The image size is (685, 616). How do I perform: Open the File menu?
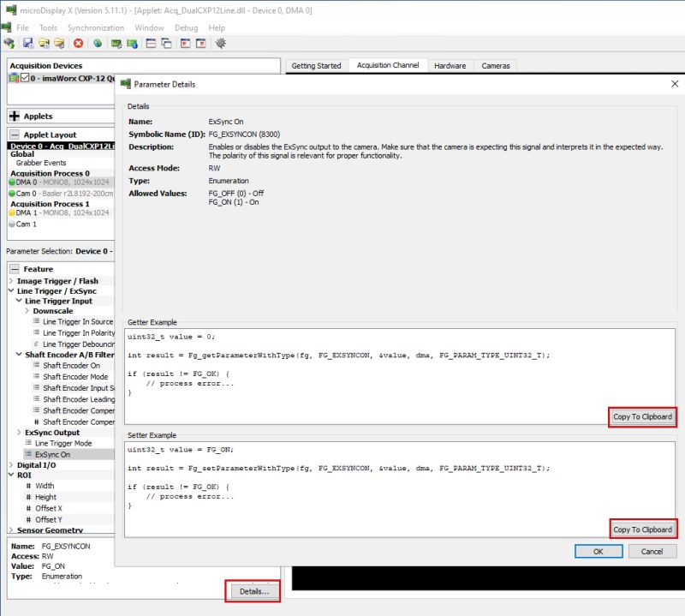tap(22, 27)
